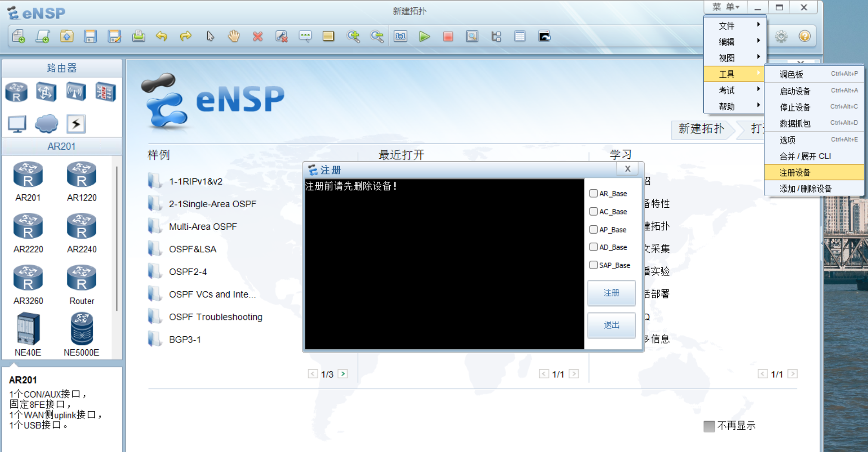Click the new topology toolbar icon

[x=19, y=37]
